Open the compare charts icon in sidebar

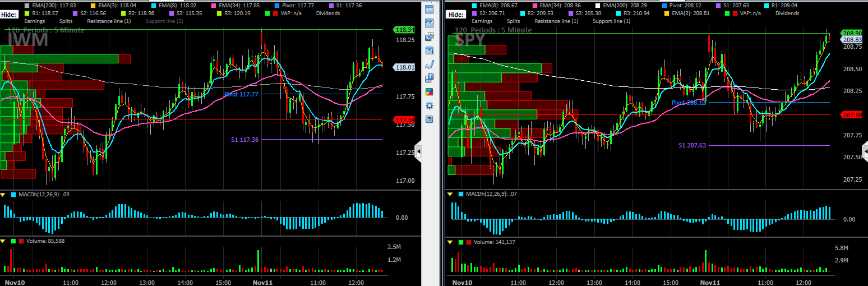pyautogui.click(x=430, y=36)
